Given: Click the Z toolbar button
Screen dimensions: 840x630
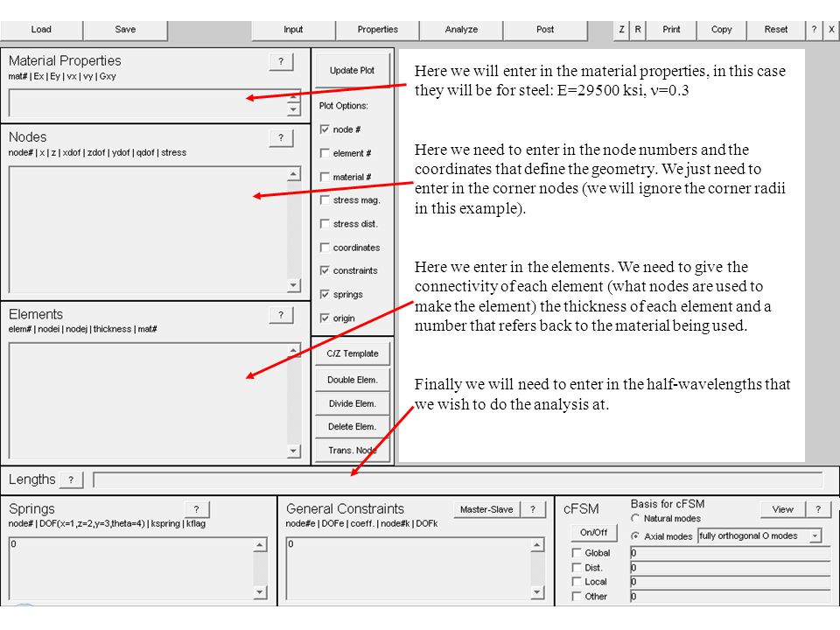Looking at the screenshot, I should 621,30.
